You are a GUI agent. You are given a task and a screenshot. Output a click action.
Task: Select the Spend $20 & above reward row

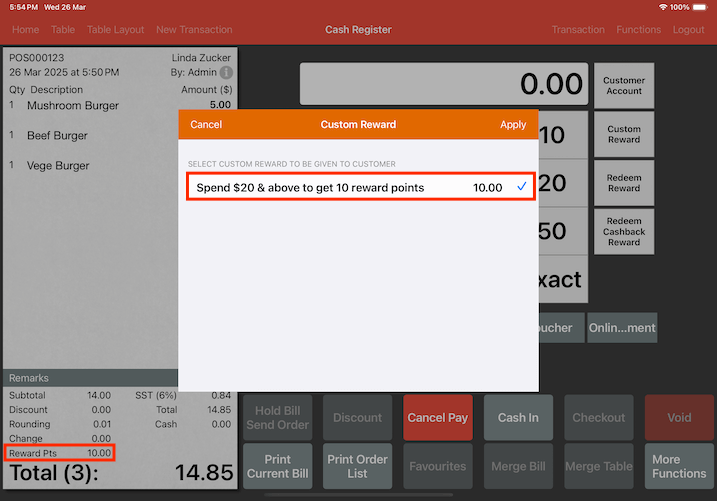coord(360,187)
